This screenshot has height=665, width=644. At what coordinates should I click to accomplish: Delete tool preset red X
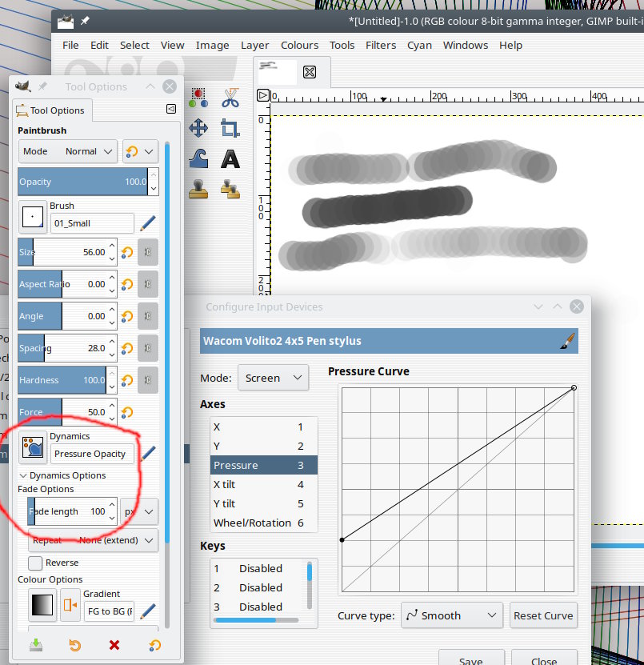pyautogui.click(x=114, y=645)
